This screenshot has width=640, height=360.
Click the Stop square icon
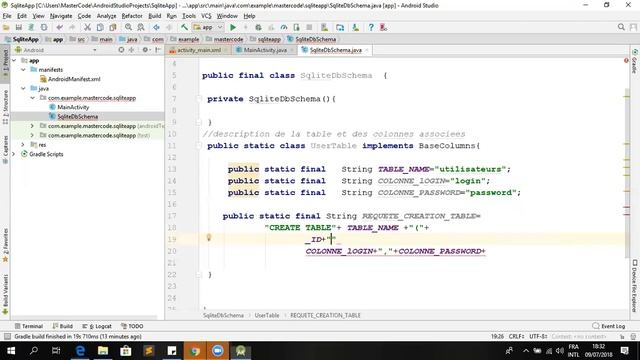(309, 27)
